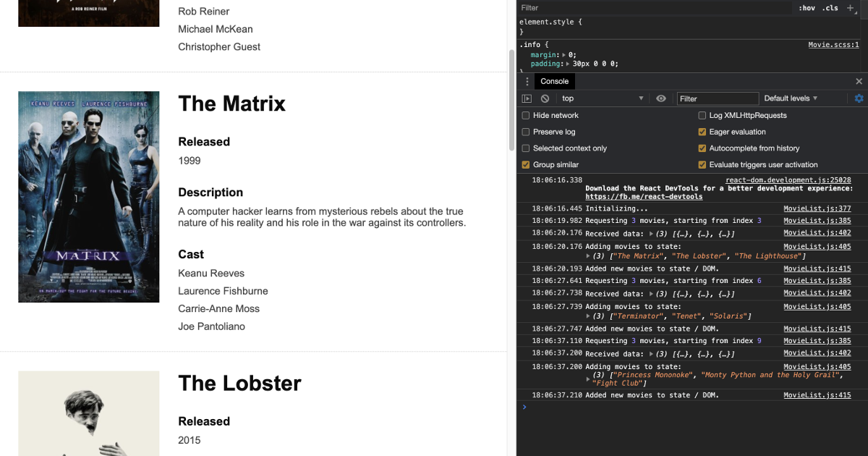
Task: Add a new style rule with plus icon
Action: point(851,8)
